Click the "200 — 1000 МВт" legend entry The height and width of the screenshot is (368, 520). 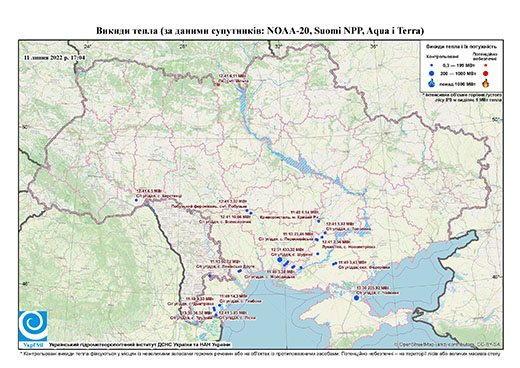click(x=458, y=74)
